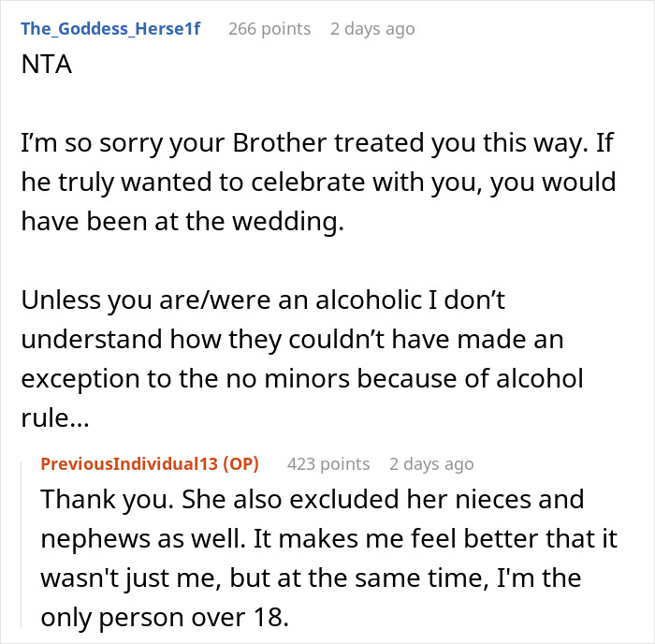
Task: Click the "he truly wanted to celebrate" line
Action: tap(318, 181)
